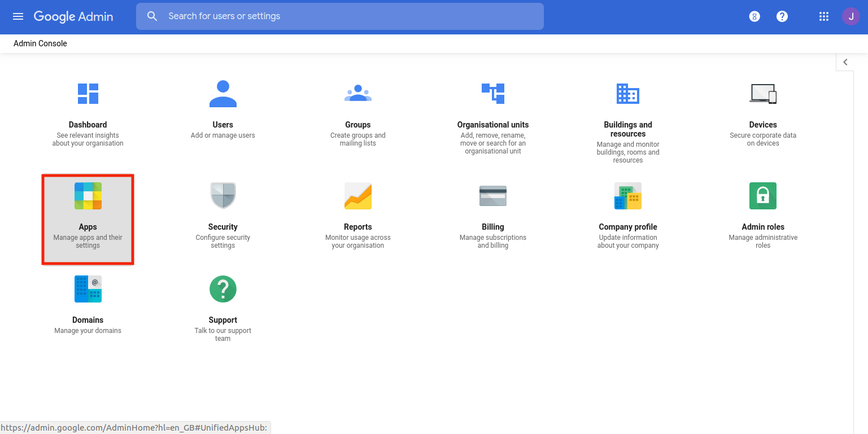
Task: Select the Organisational units icon
Action: (x=493, y=94)
